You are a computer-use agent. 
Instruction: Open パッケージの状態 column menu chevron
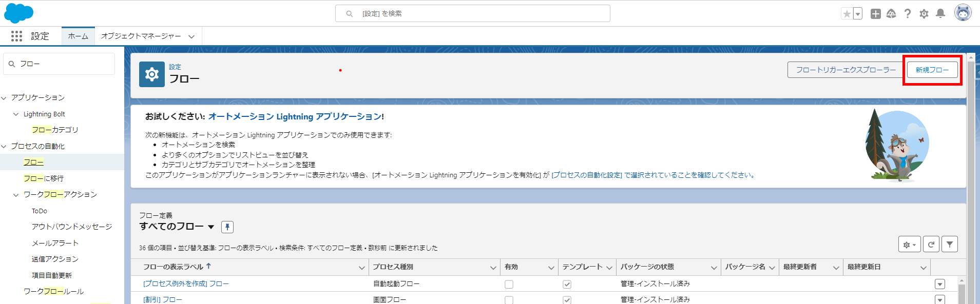click(x=714, y=268)
